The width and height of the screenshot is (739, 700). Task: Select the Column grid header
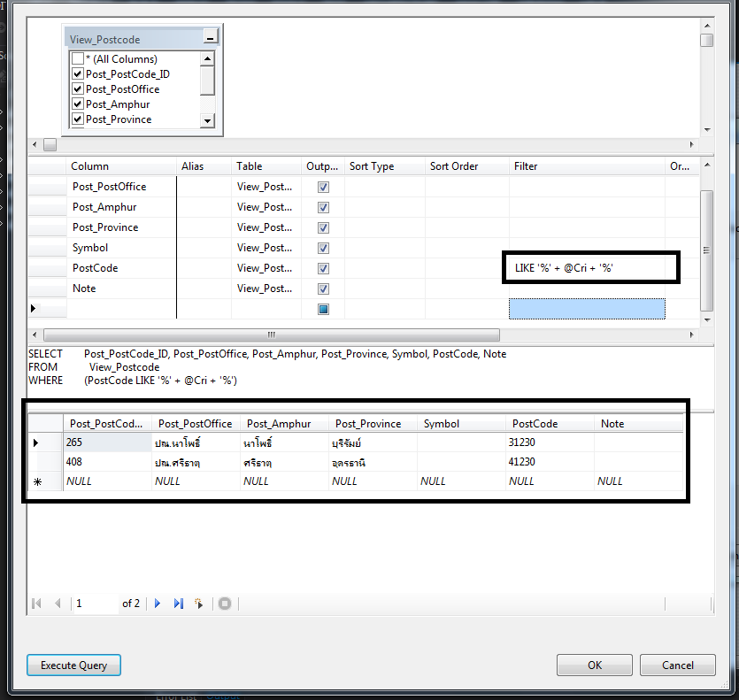(x=120, y=166)
